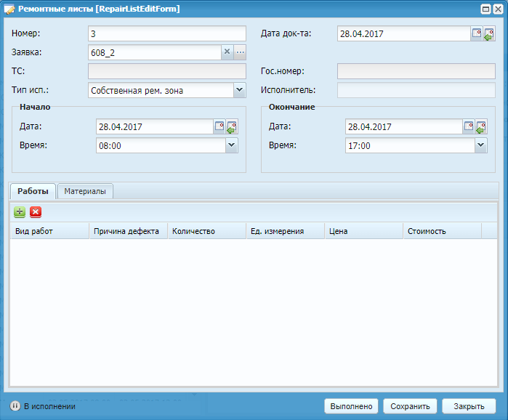Image resolution: width=508 pixels, height=420 pixels.
Task: Open calendar picker for Дата док-та
Action: point(477,33)
